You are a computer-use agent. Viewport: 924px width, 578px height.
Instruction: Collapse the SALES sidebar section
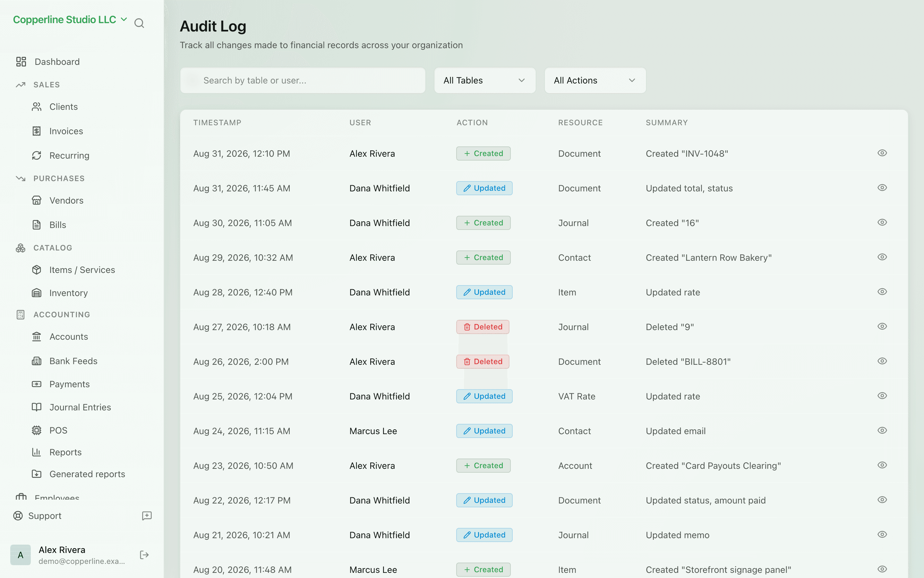[47, 84]
